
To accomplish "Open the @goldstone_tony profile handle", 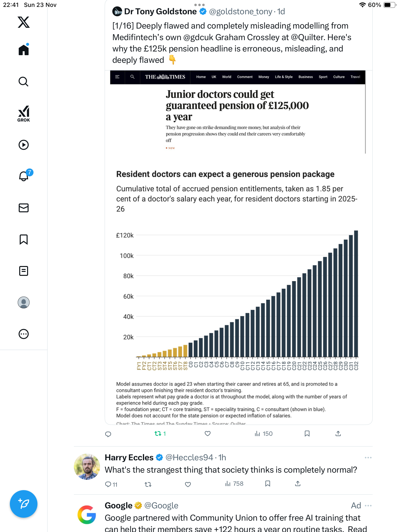I will [x=240, y=12].
